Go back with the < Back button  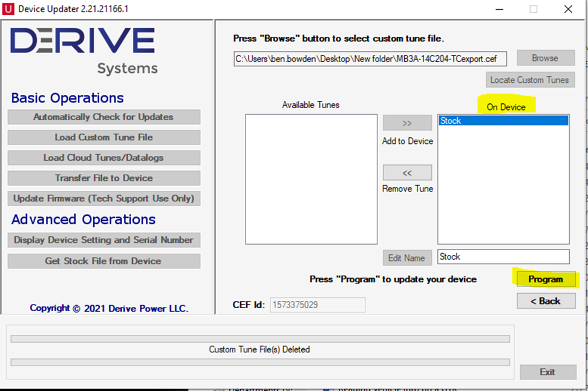pyautogui.click(x=546, y=301)
